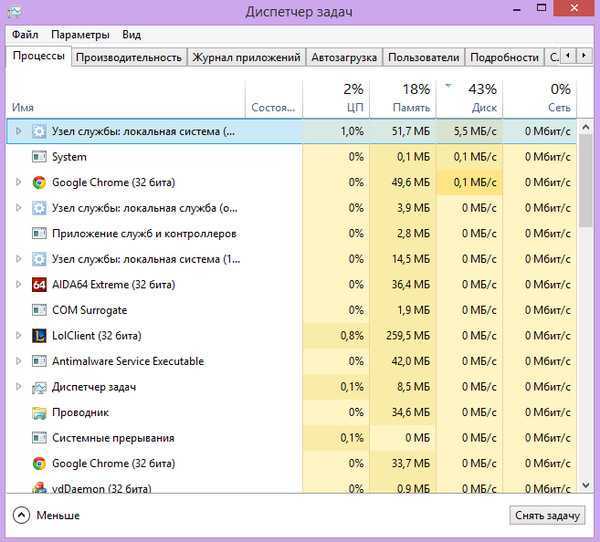Click the vertical scrollbar thumb
Image resolution: width=600 pixels, height=542 pixels.
click(x=585, y=181)
